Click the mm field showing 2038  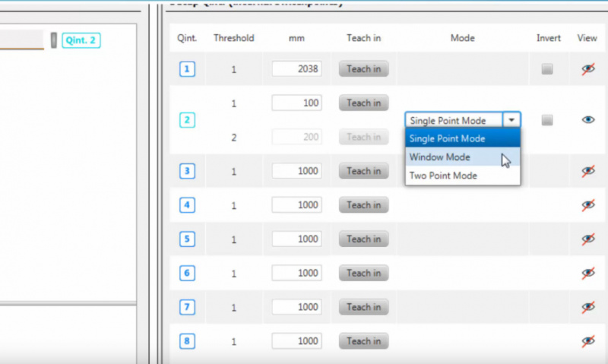pos(296,69)
